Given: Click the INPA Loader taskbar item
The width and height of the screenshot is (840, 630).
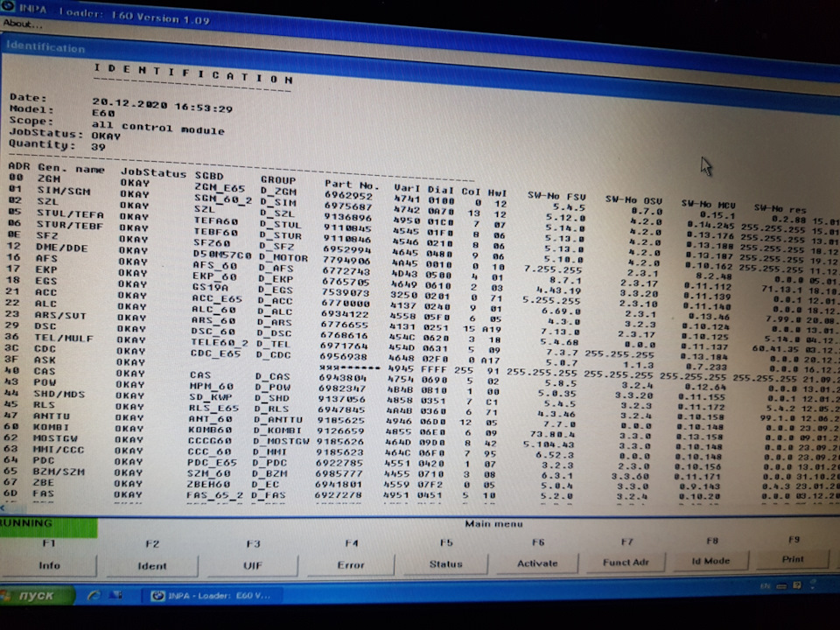Looking at the screenshot, I should tap(213, 595).
